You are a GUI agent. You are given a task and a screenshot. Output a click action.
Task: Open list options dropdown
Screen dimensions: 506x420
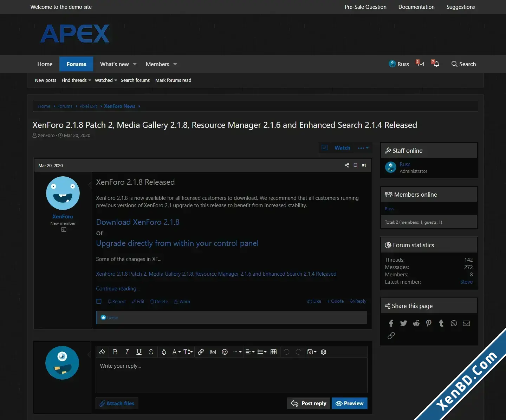click(x=262, y=352)
